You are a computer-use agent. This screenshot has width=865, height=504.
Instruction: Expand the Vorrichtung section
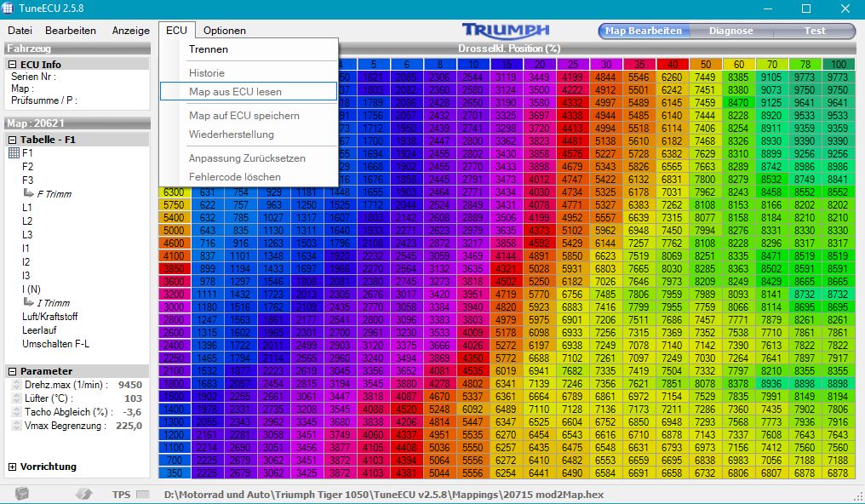click(x=13, y=467)
